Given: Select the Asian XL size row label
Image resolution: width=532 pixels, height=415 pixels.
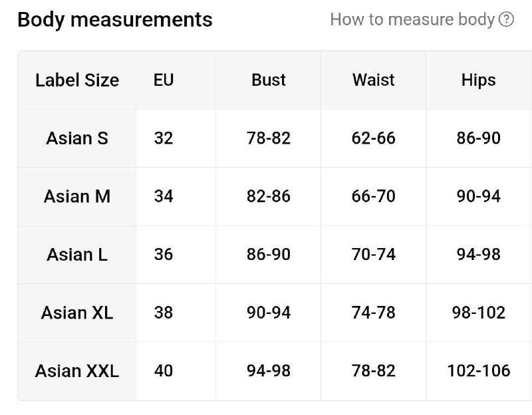Looking at the screenshot, I should pos(77,313).
